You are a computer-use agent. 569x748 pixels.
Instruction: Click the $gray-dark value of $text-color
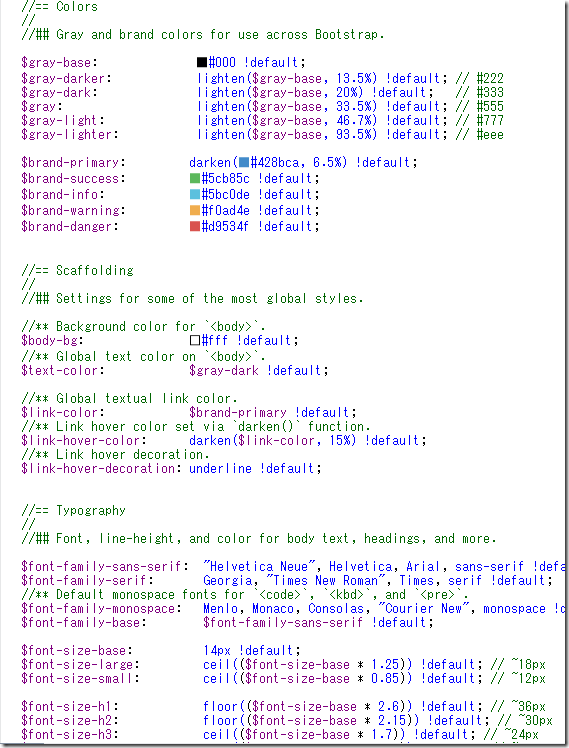pyautogui.click(x=224, y=371)
